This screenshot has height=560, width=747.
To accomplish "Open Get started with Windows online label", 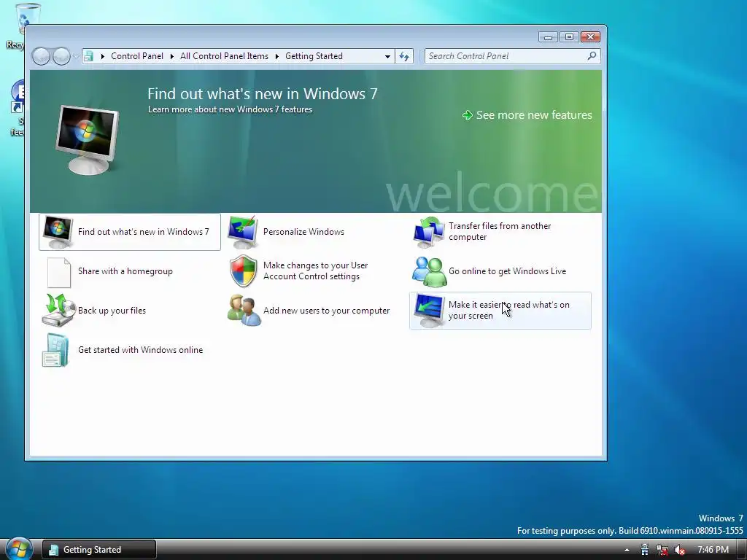I will pos(141,350).
